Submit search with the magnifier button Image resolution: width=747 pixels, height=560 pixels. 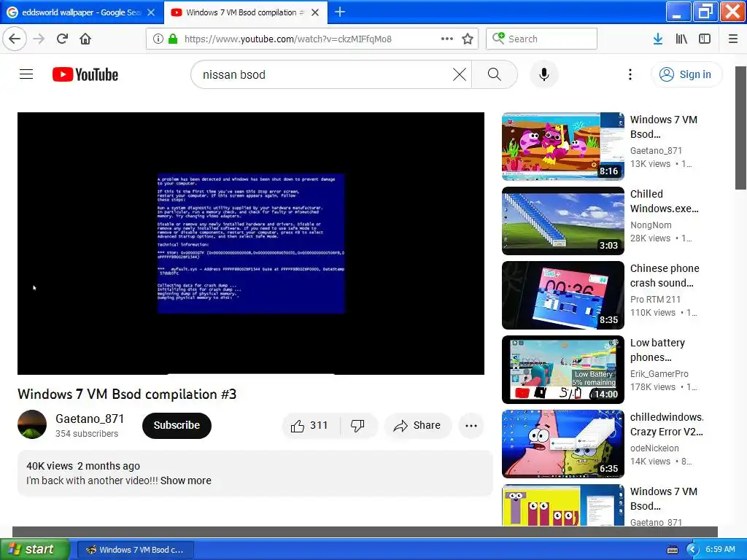pos(495,74)
